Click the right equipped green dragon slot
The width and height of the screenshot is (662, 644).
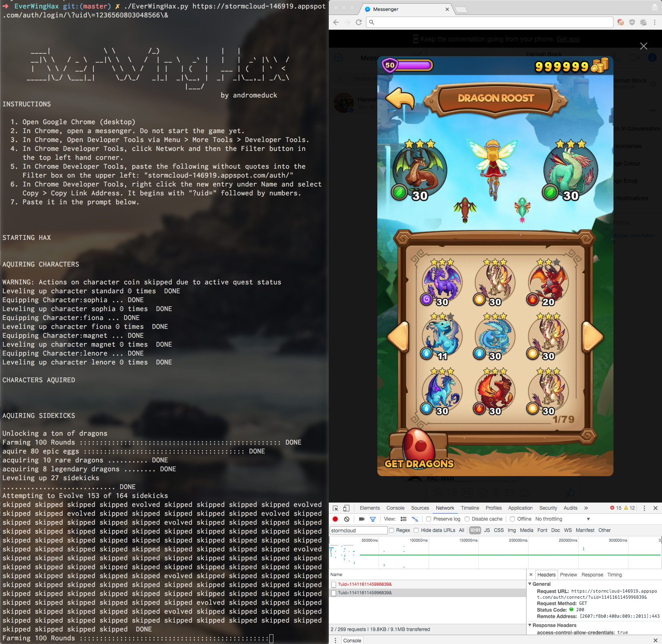pyautogui.click(x=570, y=170)
